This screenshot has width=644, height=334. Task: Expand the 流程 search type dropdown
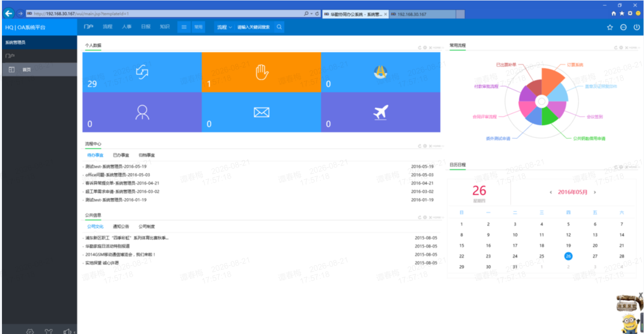[224, 27]
